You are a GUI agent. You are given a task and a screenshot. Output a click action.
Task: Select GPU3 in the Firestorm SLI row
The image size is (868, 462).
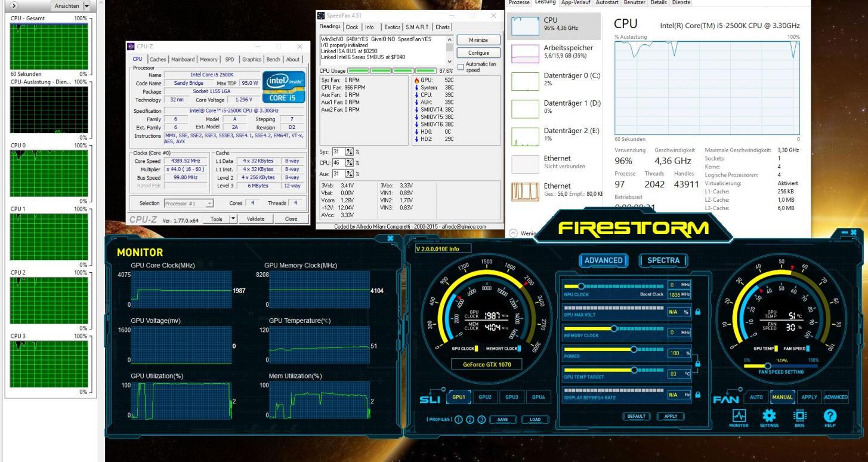(x=512, y=398)
